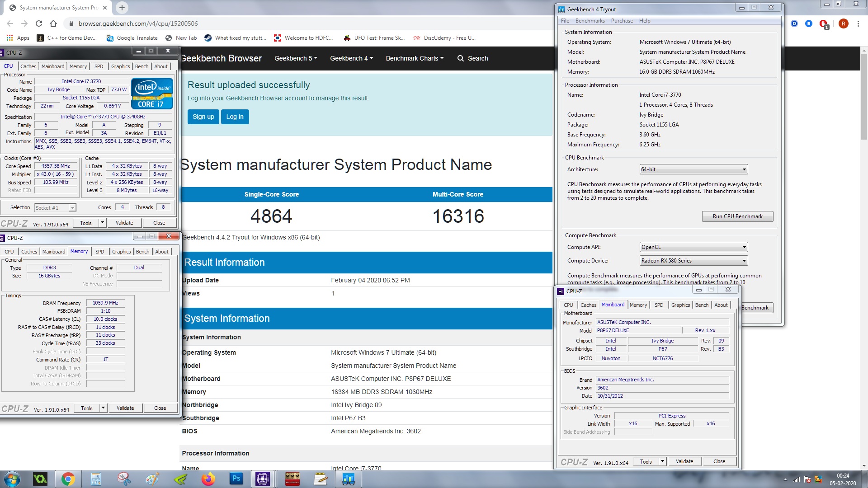
Task: Click the Log in button
Action: pyautogui.click(x=235, y=117)
